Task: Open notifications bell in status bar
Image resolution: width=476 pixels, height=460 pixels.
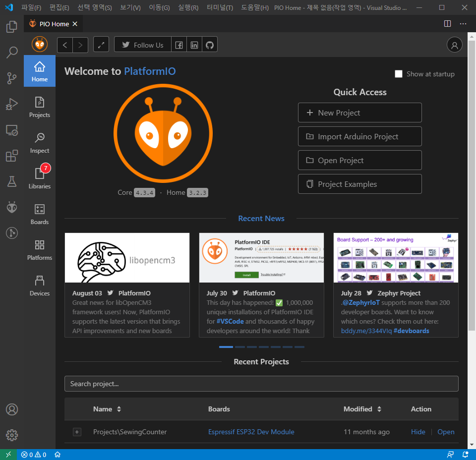Action: pos(465,454)
